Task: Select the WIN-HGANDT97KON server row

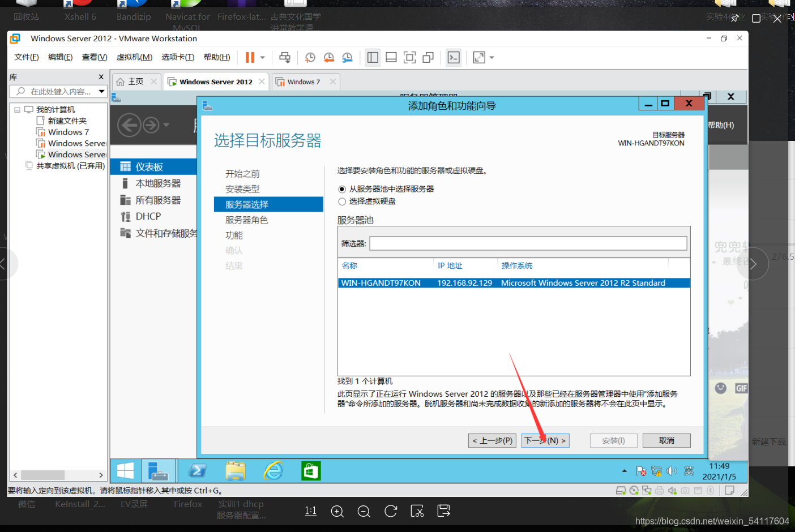Action: tap(514, 283)
